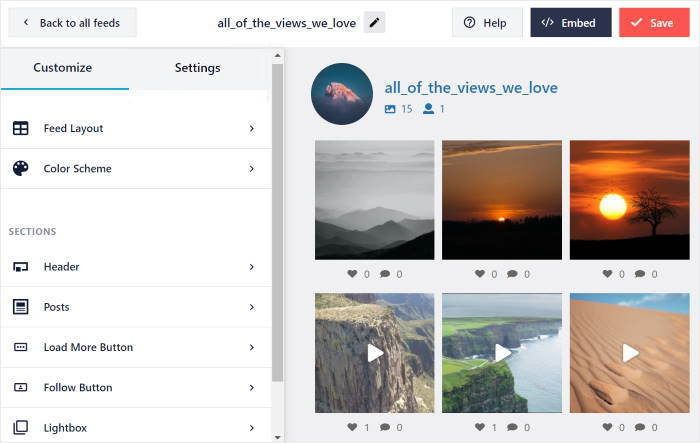The image size is (700, 443).
Task: Click the Header section icon
Action: (x=20, y=267)
